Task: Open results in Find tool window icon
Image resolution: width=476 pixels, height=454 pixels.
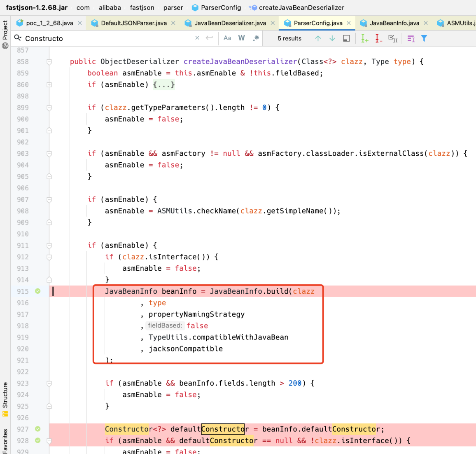Action: click(x=346, y=38)
